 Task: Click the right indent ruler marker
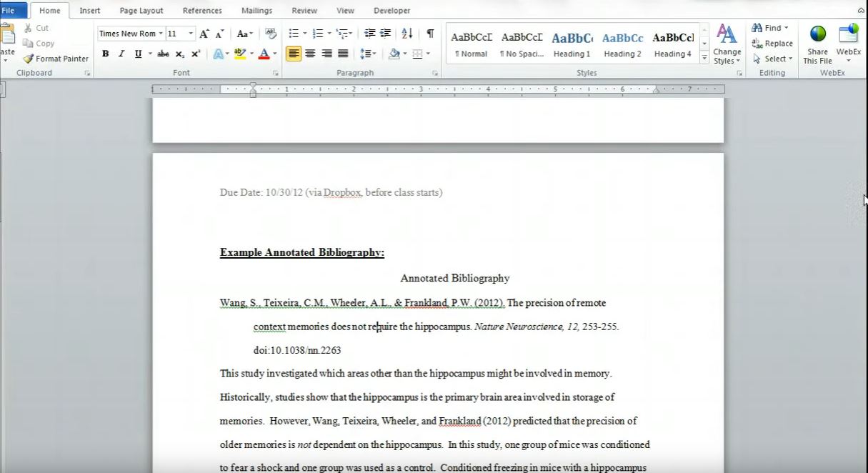(657, 91)
